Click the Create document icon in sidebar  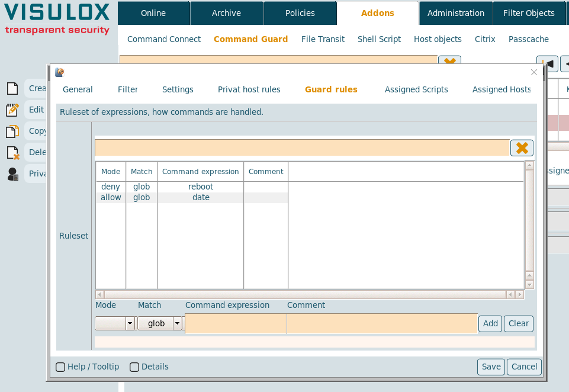[12, 89]
